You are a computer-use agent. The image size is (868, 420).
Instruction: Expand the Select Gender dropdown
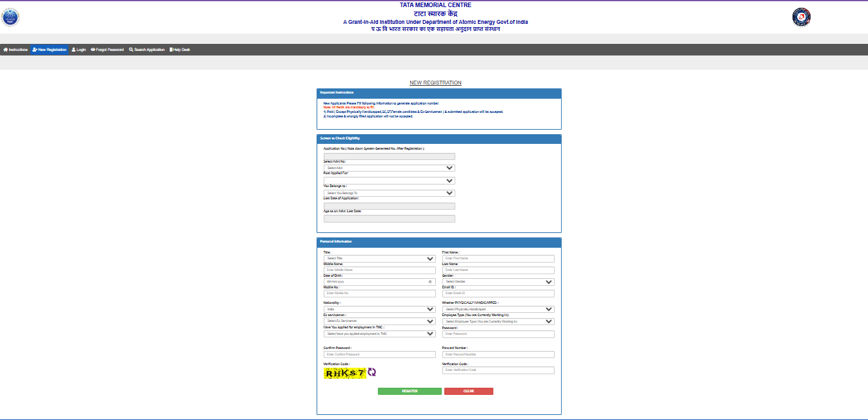pos(498,281)
